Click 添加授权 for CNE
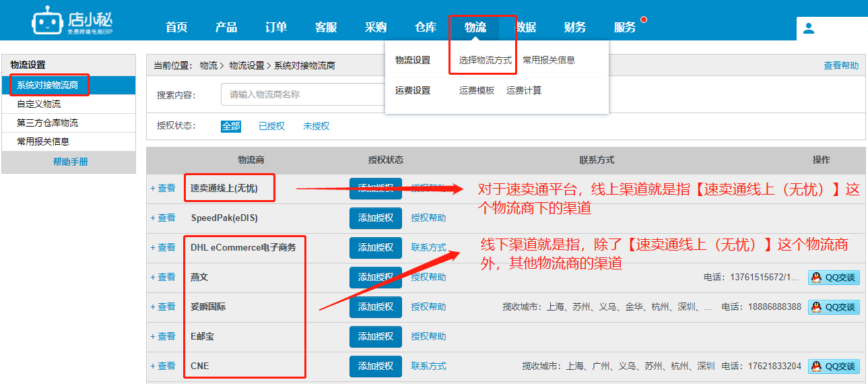Screen dimensions: 868x384 376,366
